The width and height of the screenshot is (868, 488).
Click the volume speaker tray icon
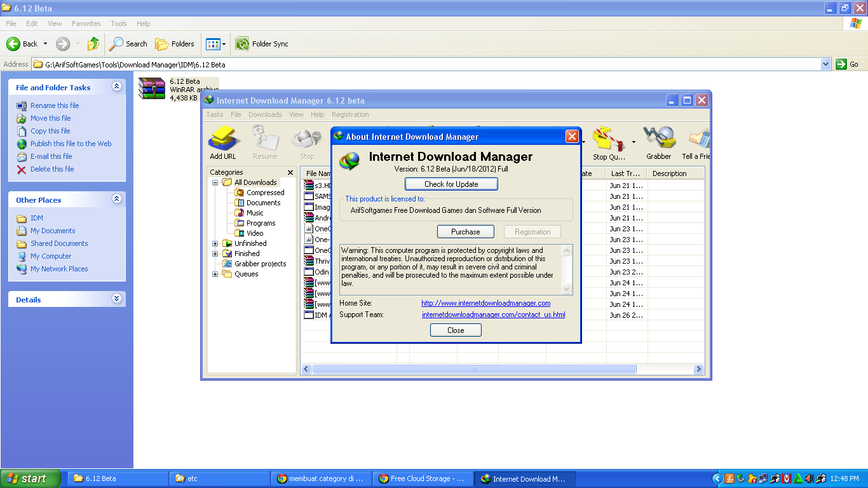[808, 478]
